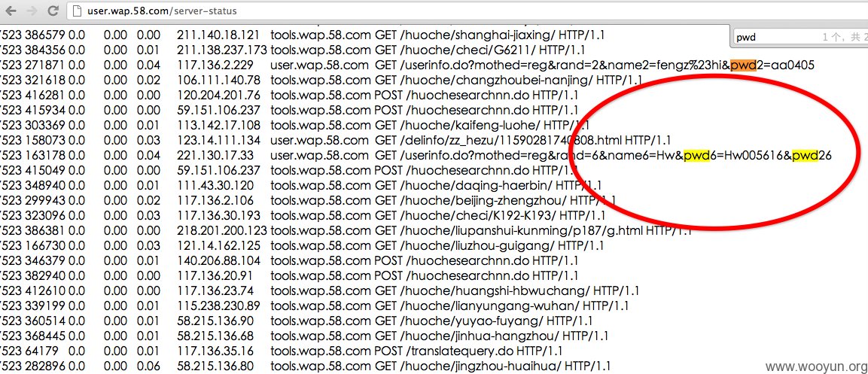Click the find box containing pwd
Screen dimensions: 868x374
[x=775, y=38]
